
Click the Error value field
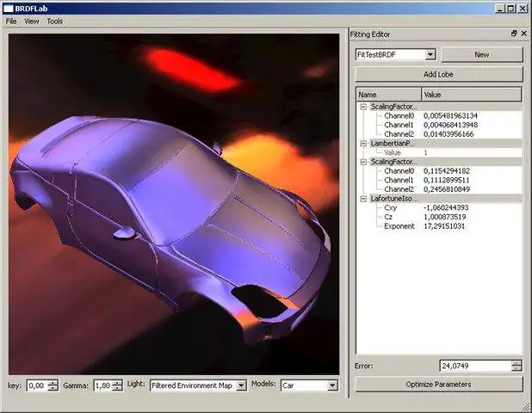coord(475,366)
